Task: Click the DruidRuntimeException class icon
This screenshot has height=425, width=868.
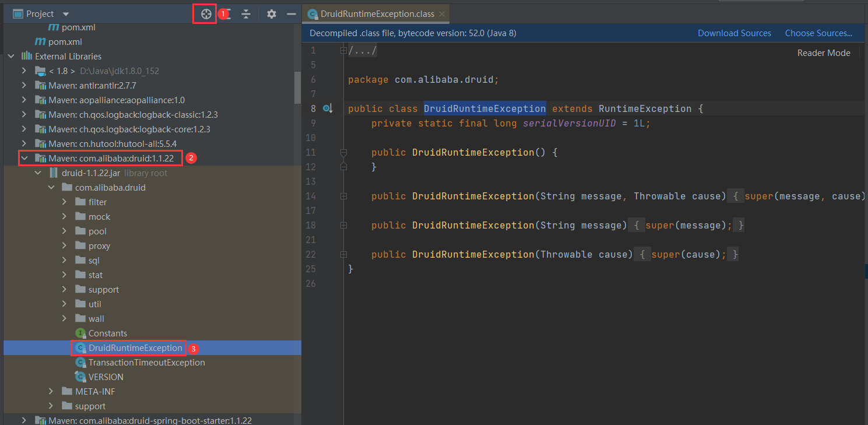Action: (x=80, y=348)
